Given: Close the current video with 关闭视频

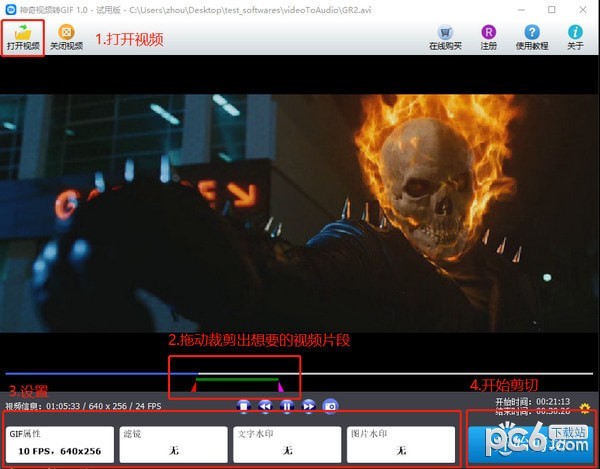Looking at the screenshot, I should click(x=67, y=37).
